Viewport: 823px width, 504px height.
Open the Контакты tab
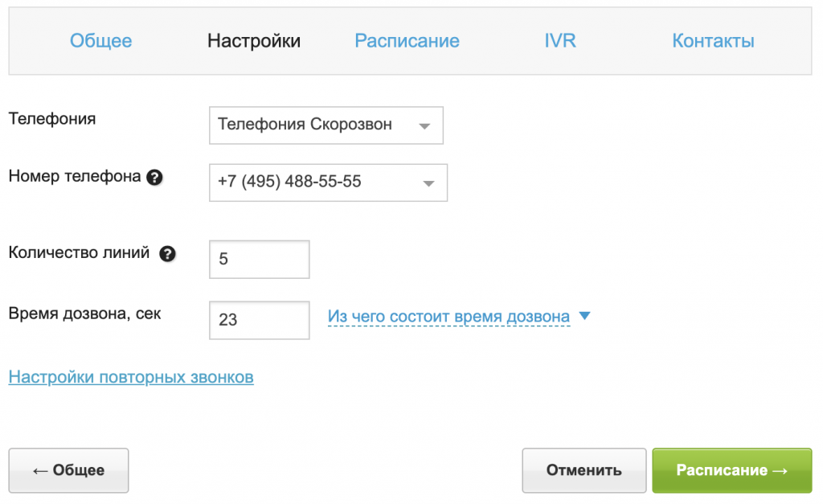(713, 41)
